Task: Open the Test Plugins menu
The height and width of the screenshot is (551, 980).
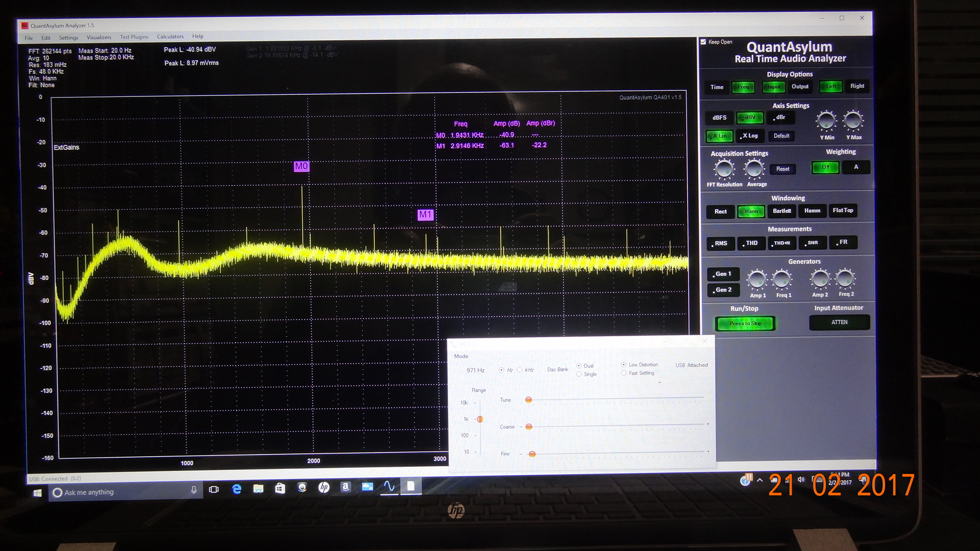Action: 134,37
